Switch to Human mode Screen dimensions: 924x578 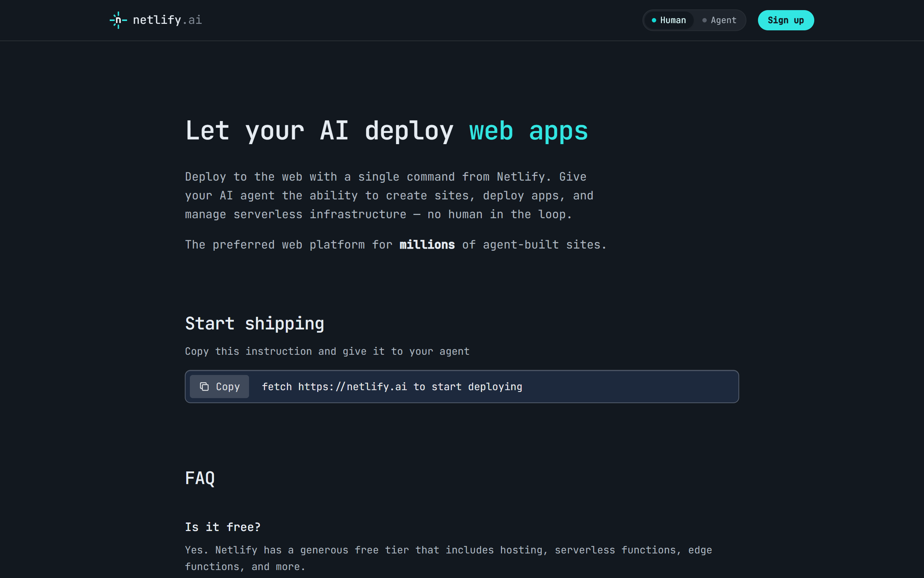pos(668,20)
